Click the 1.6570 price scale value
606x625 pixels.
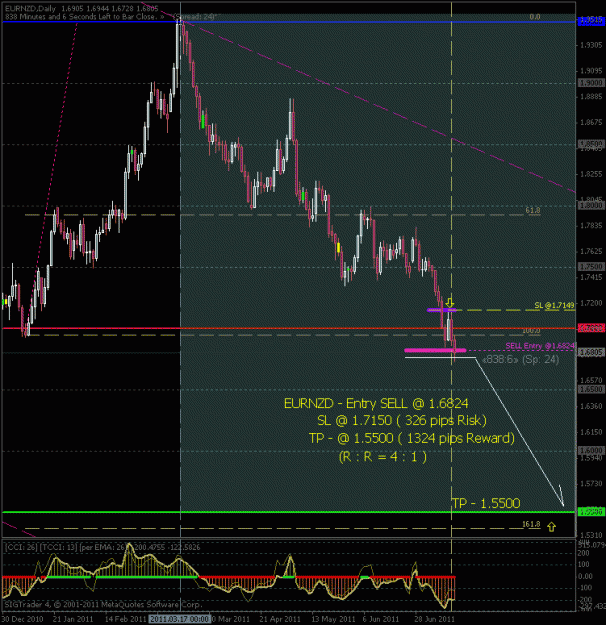(591, 380)
